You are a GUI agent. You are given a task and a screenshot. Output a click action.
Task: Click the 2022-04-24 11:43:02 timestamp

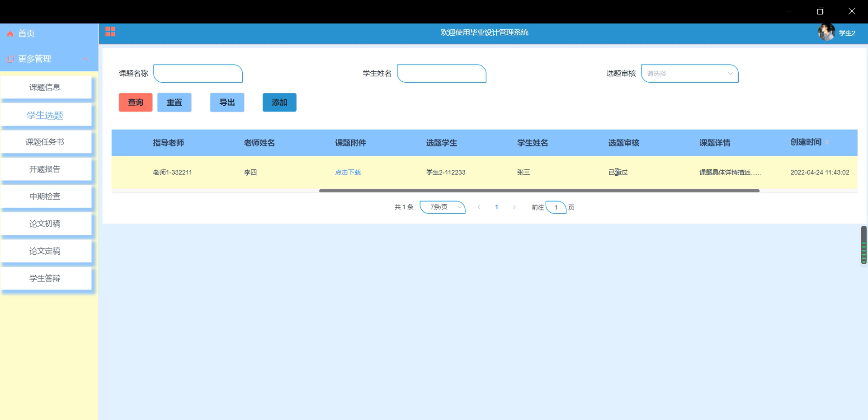(820, 173)
